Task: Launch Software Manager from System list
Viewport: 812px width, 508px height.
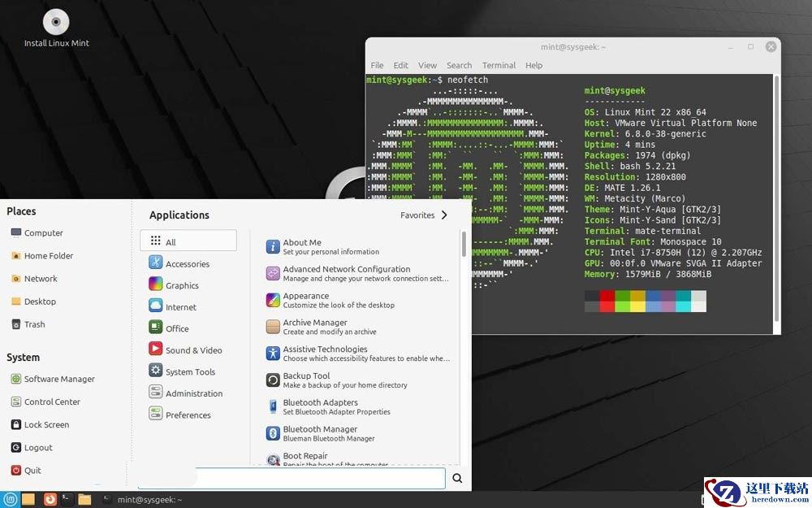Action: pyautogui.click(x=53, y=379)
